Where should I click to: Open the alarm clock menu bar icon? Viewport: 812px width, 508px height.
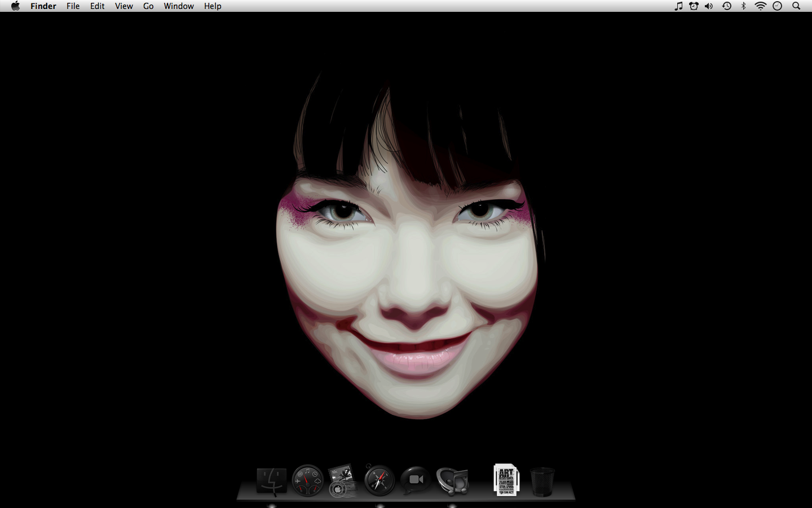(694, 6)
